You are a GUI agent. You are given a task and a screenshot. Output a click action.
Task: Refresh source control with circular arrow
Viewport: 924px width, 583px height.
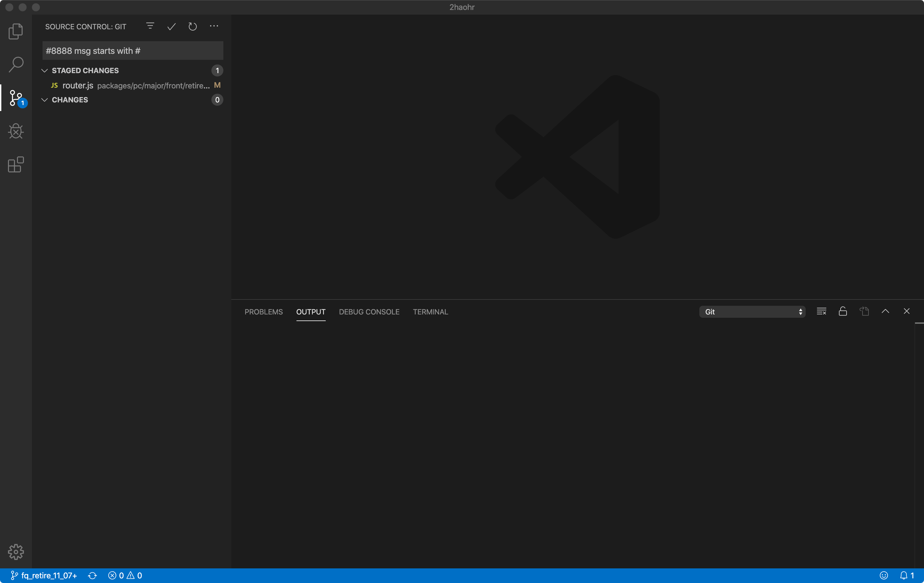193,27
